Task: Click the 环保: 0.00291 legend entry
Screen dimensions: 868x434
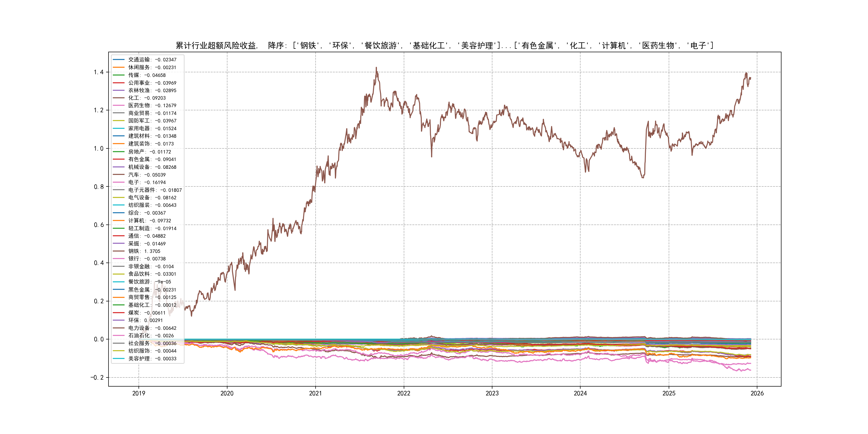Action: (145, 320)
